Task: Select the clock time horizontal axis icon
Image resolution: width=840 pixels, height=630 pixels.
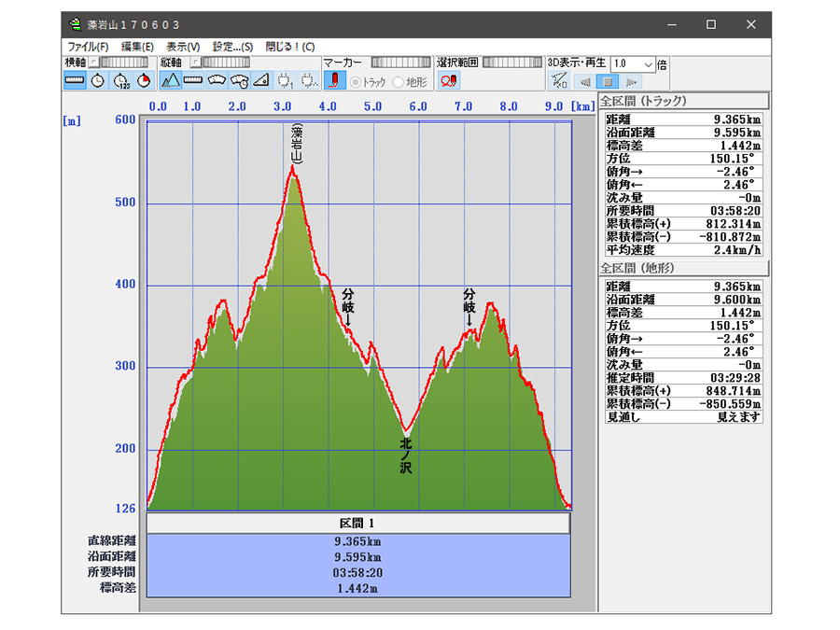Action: (98, 80)
